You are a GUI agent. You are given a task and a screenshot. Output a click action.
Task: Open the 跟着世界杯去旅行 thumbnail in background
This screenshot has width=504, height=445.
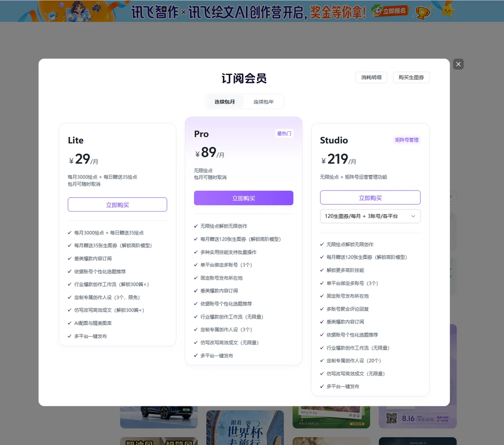tap(245, 427)
